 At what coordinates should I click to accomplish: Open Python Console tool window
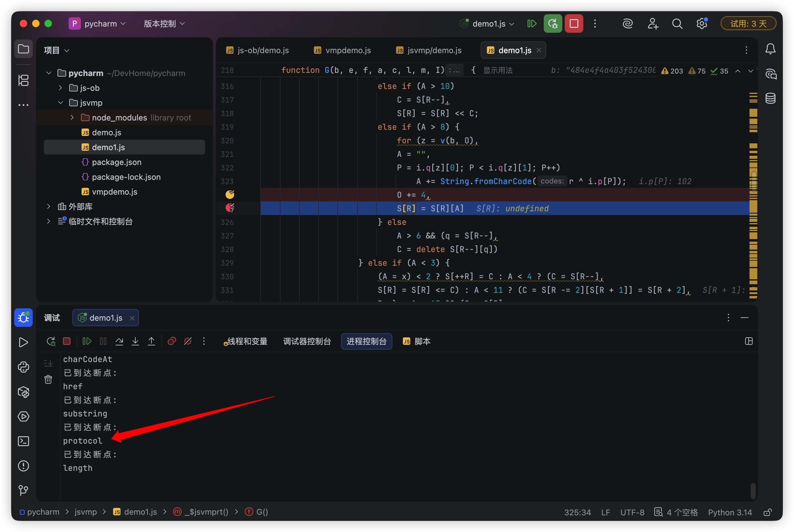[x=23, y=367]
